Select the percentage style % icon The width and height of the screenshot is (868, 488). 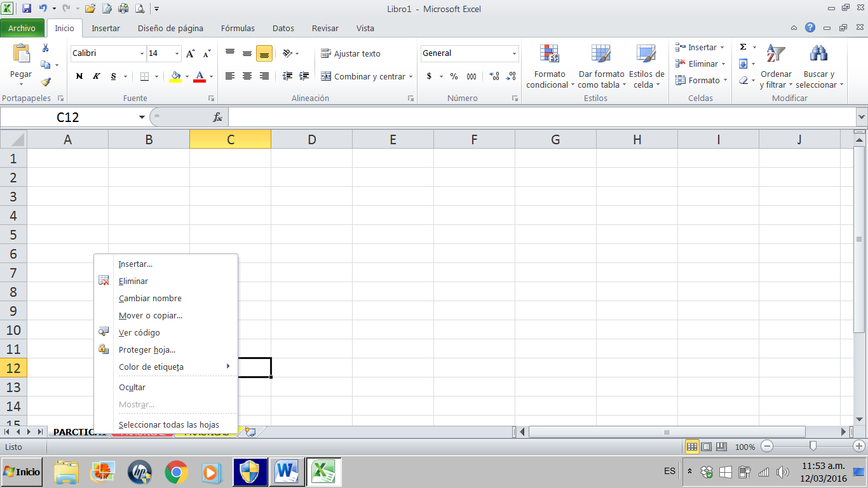[x=454, y=76]
